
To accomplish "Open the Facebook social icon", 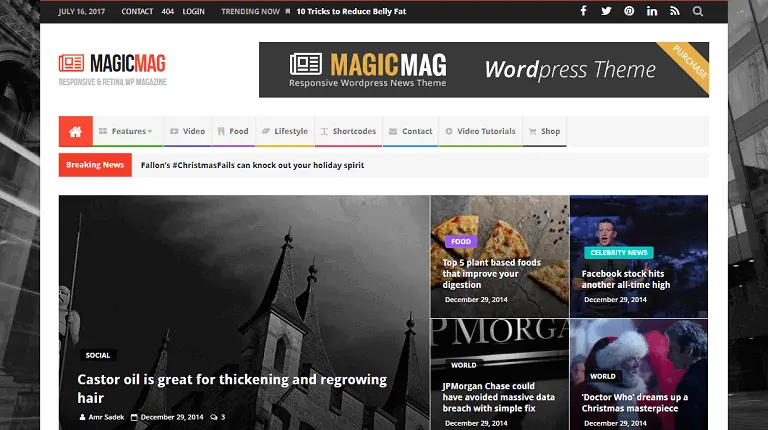I will click(x=583, y=11).
